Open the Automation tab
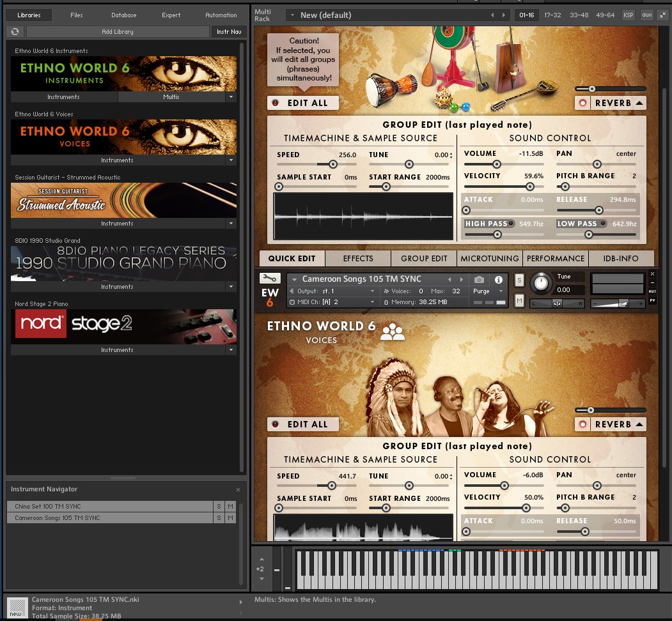 [221, 15]
